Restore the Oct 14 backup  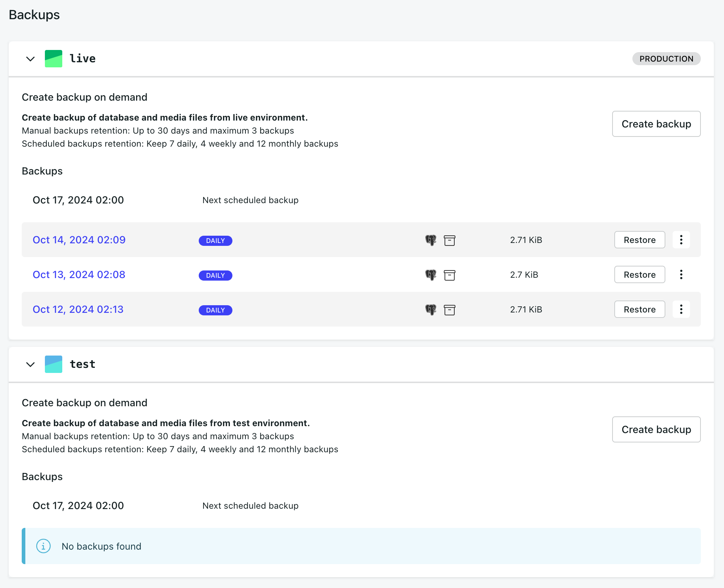640,240
